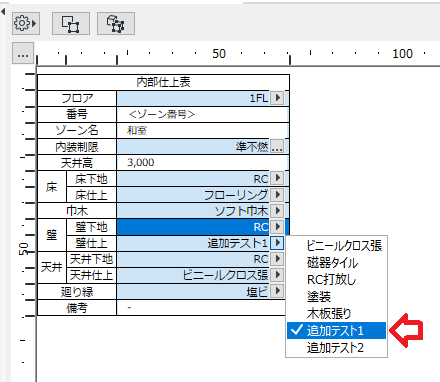The height and width of the screenshot is (382, 440).
Task: Click the 番号 row label
Action: coord(77,114)
